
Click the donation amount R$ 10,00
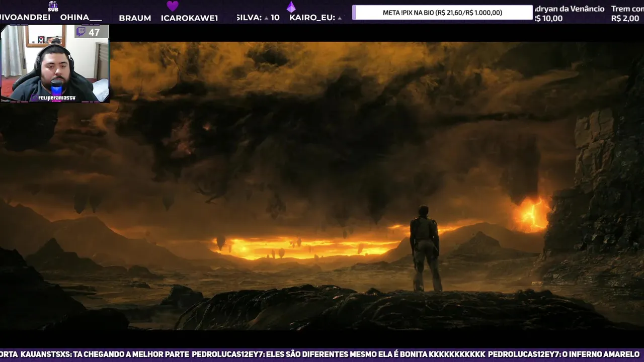tap(548, 19)
